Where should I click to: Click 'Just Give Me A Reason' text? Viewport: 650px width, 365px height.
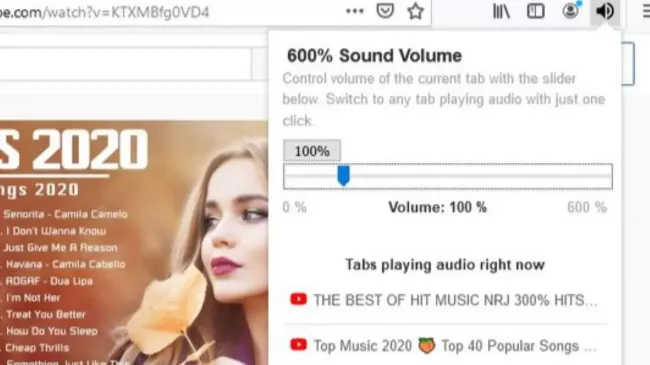click(x=61, y=248)
